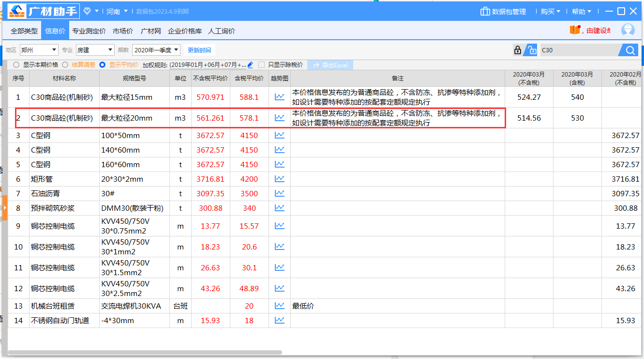Select 显示本期价格 radio button

(x=16, y=64)
